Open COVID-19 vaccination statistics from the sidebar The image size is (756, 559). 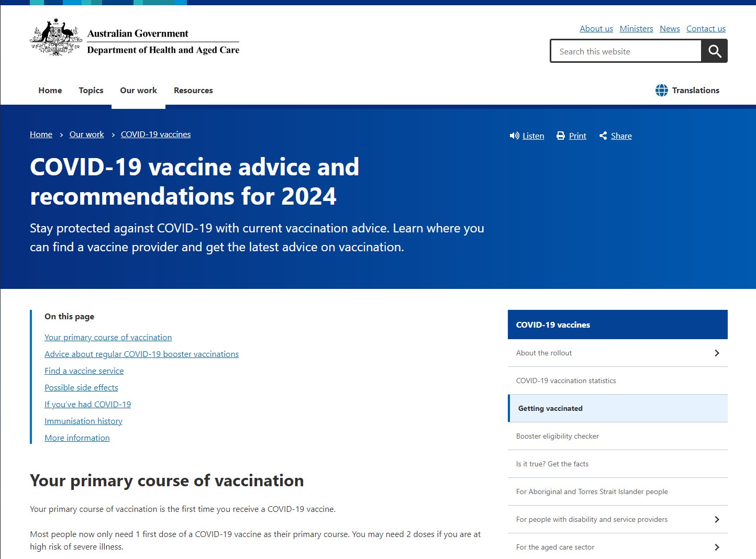pos(566,381)
